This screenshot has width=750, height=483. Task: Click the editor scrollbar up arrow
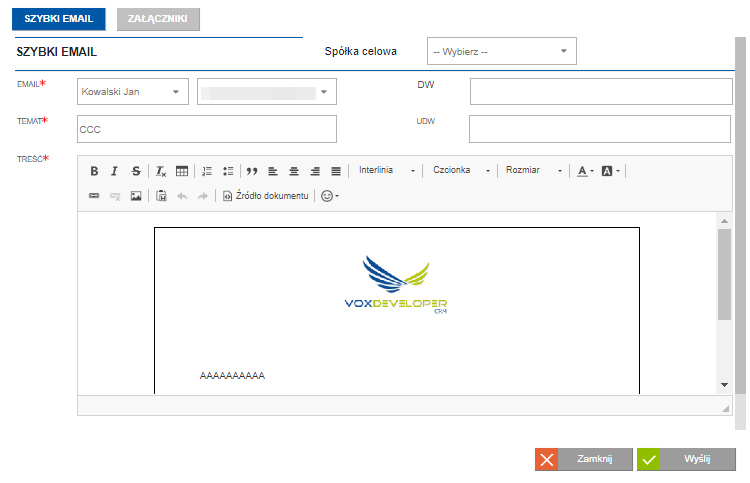click(724, 221)
